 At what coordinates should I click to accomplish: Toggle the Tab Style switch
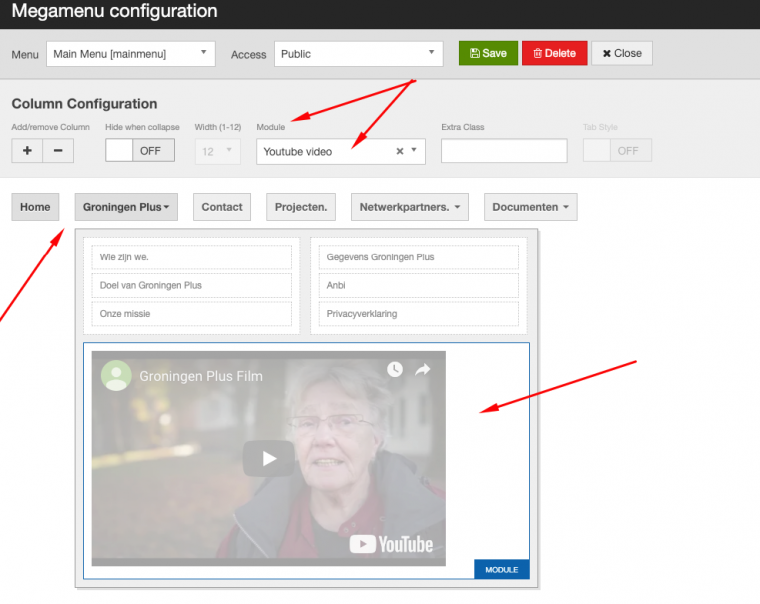pos(617,151)
